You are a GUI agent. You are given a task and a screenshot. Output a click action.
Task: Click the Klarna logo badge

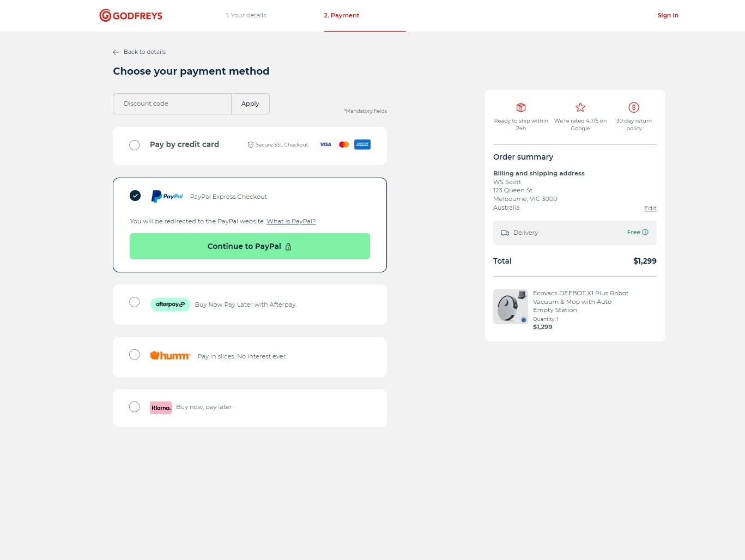point(161,407)
